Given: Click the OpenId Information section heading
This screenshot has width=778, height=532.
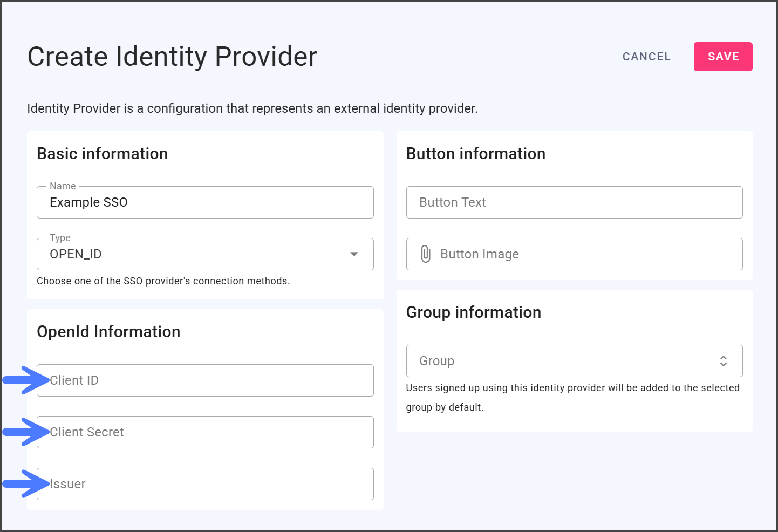Looking at the screenshot, I should click(108, 332).
